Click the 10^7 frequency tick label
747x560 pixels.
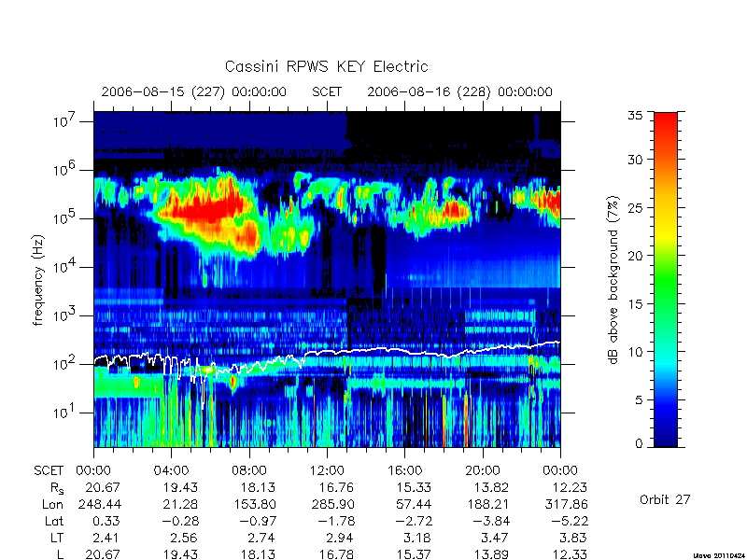[65, 121]
